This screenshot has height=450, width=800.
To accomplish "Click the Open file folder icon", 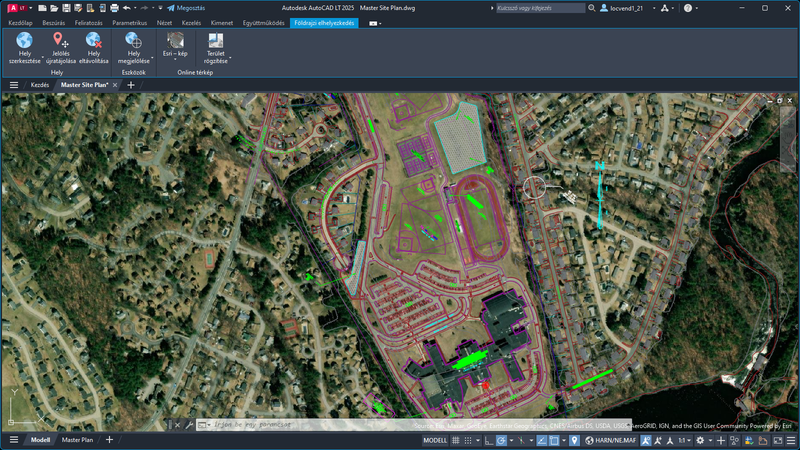I will 54,8.
